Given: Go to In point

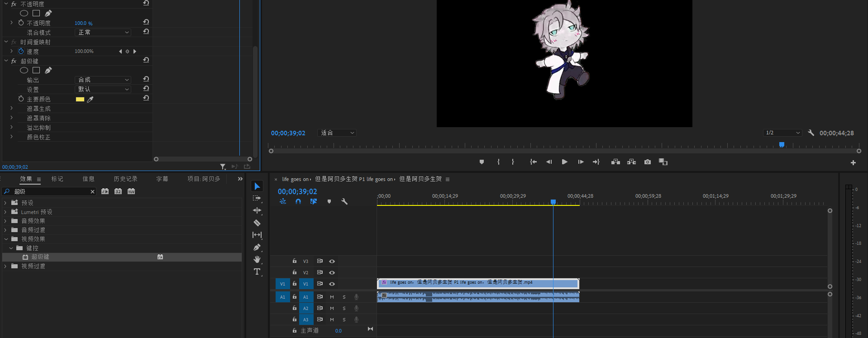Looking at the screenshot, I should tap(534, 162).
